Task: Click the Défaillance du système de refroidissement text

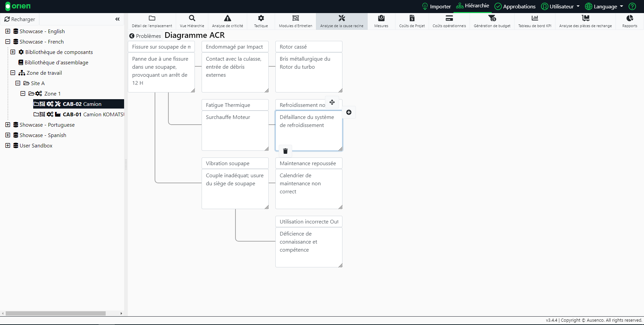Action: coord(307,121)
